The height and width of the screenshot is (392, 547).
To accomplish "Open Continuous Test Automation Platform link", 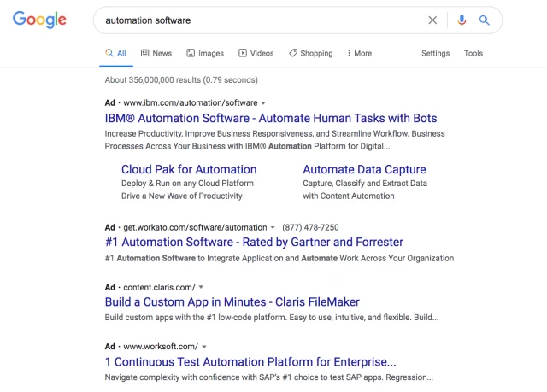I will (x=250, y=362).
